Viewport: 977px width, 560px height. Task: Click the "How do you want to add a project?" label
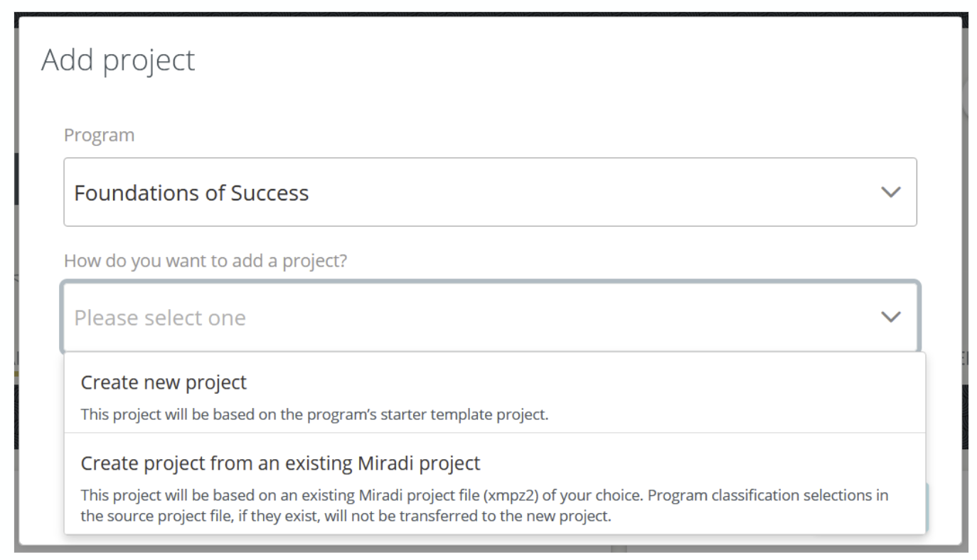click(x=205, y=261)
